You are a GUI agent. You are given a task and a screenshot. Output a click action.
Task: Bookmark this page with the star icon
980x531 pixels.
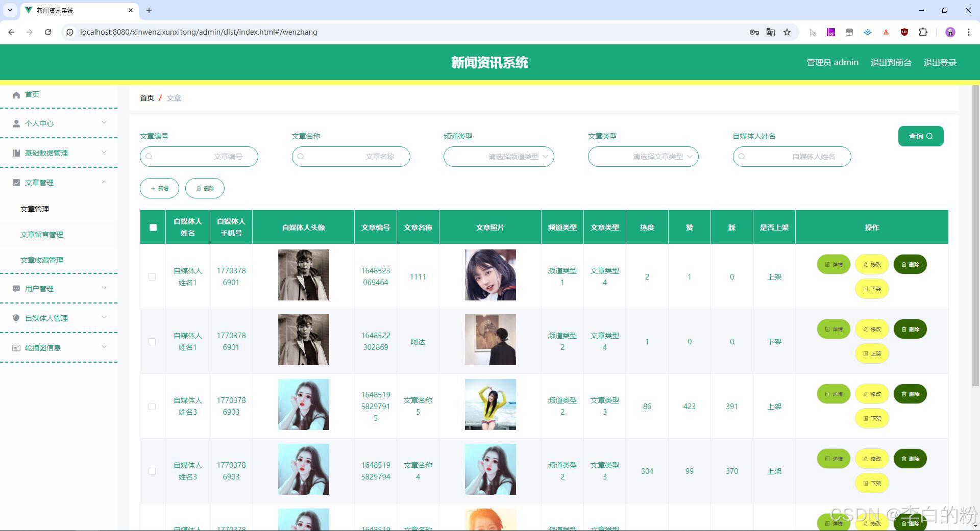(x=787, y=32)
